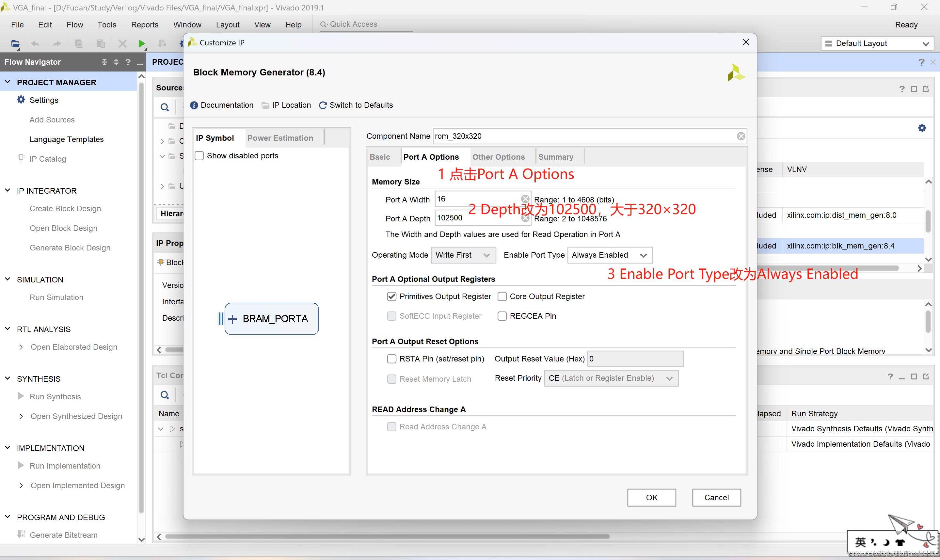Minimize the Flow Navigator panel
Screen dimensions: 940x560
point(139,63)
